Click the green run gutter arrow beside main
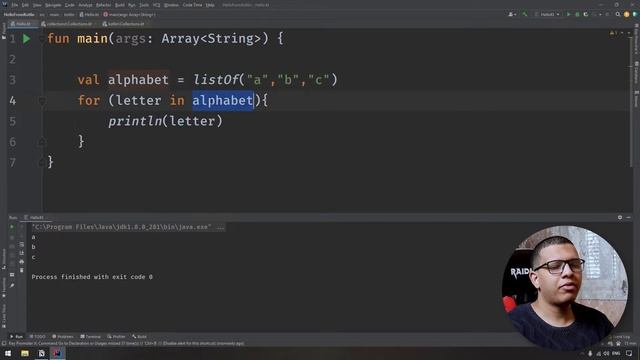640x360 pixels. [27, 39]
